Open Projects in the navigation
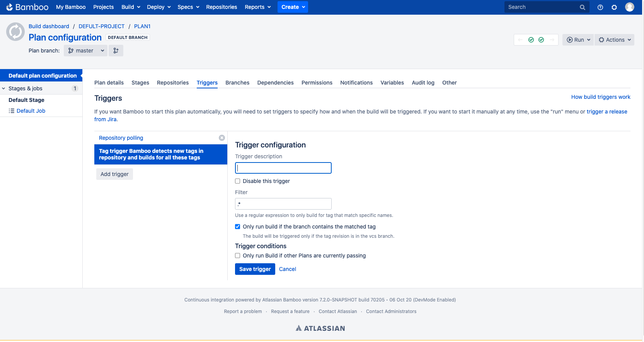 point(104,7)
